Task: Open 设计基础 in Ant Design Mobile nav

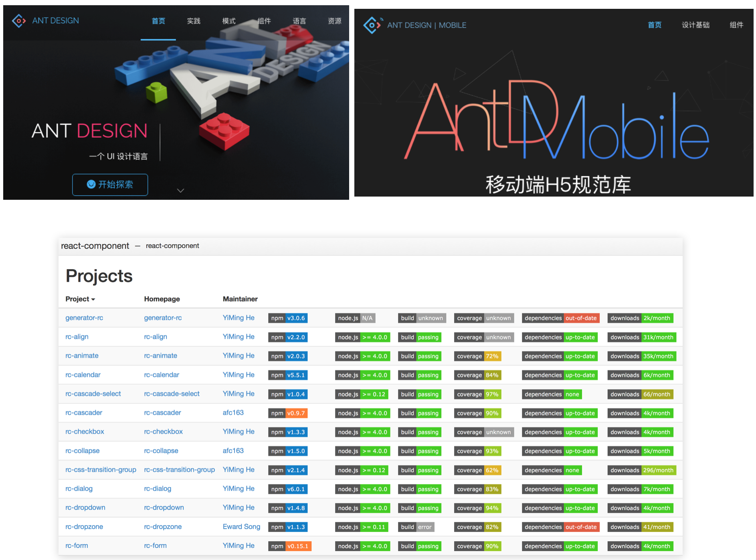Action: click(x=695, y=25)
